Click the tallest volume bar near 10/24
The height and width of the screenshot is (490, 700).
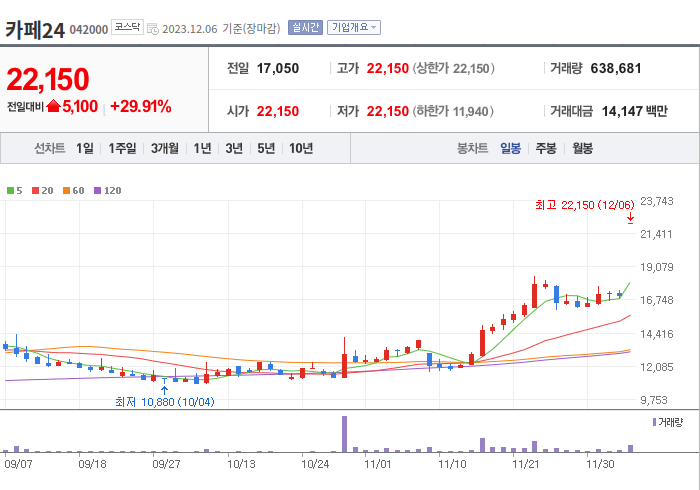(x=344, y=434)
